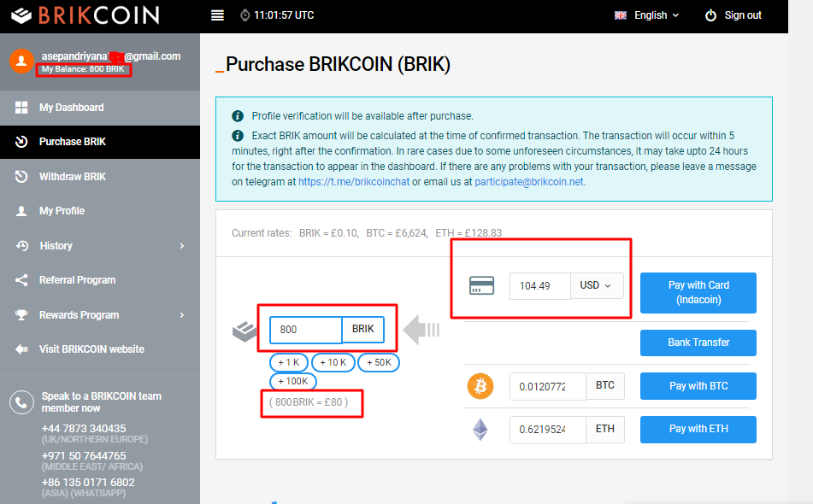Click the Pay with ETH button
The height and width of the screenshot is (504, 813).
pos(698,430)
